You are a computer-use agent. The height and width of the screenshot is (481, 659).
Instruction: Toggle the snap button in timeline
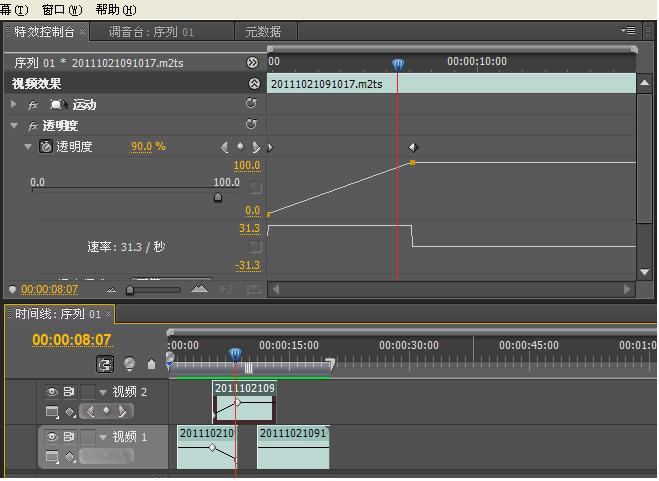click(x=105, y=364)
